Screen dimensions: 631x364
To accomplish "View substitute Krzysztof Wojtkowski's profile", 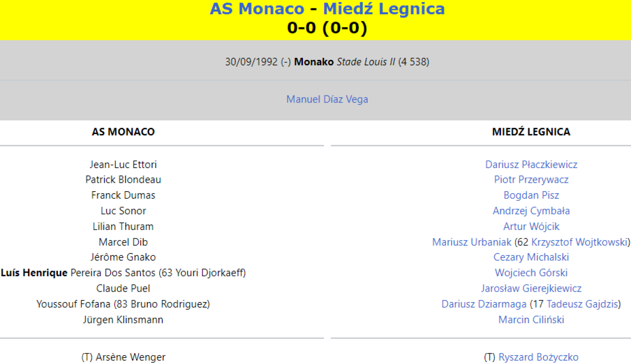I will pyautogui.click(x=579, y=242).
